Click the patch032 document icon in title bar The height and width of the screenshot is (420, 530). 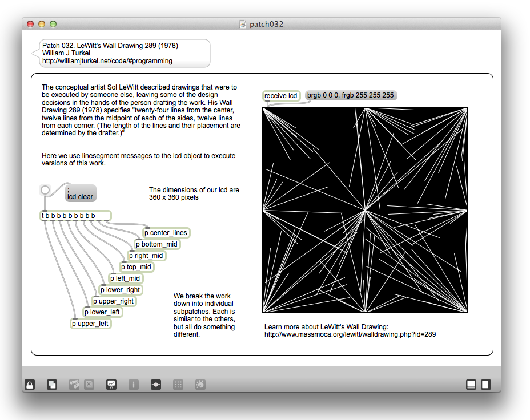pyautogui.click(x=243, y=24)
